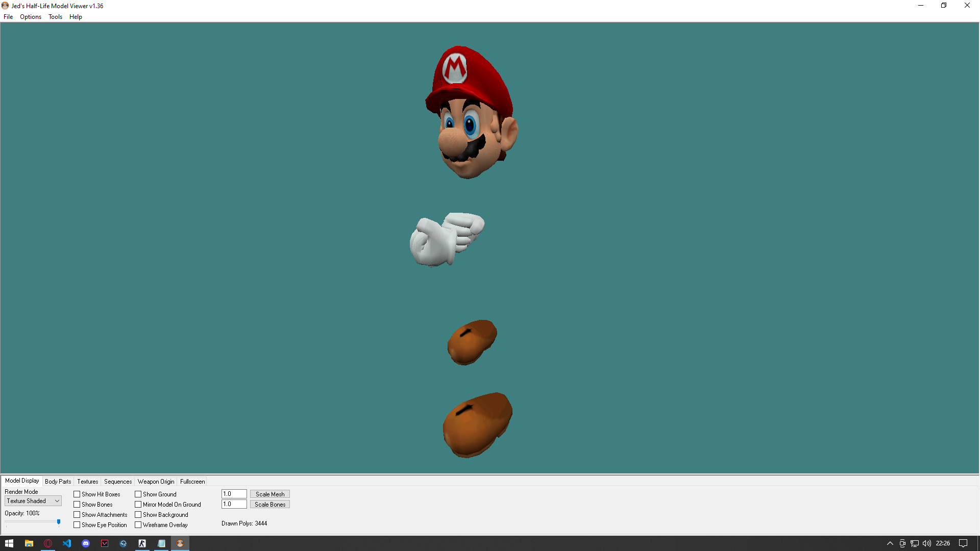Switch to the Sequences tab
Image resolution: width=980 pixels, height=551 pixels.
[x=118, y=482]
